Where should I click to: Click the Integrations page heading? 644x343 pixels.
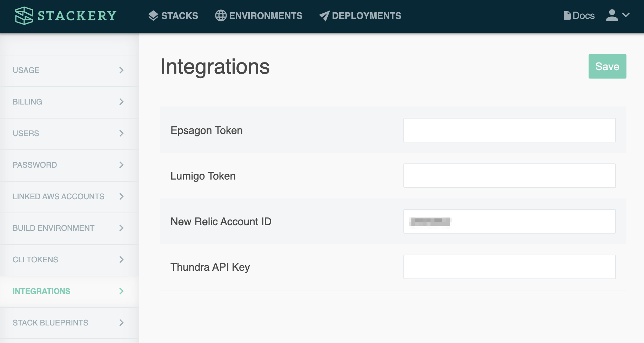point(215,67)
